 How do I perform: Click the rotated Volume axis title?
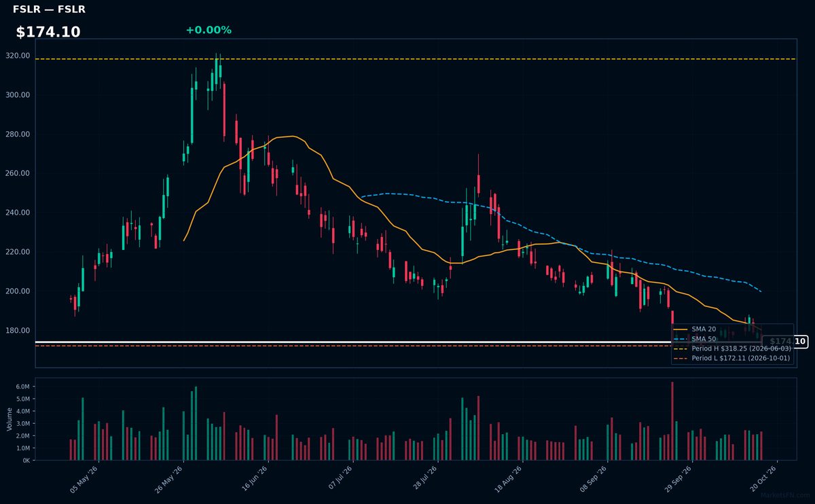coord(9,419)
